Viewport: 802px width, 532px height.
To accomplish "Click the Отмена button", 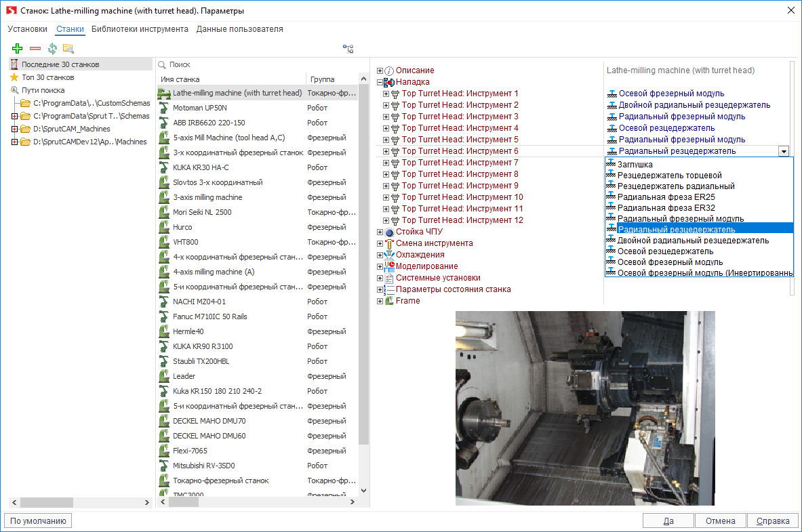I will pos(720,521).
